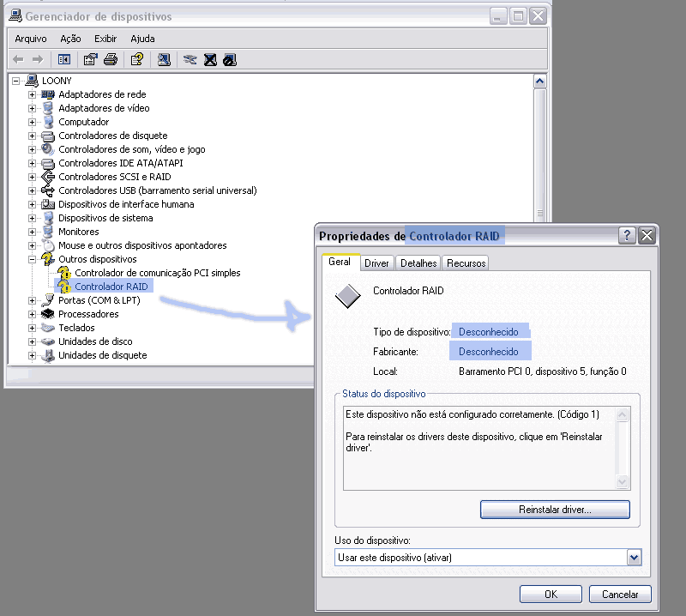686x616 pixels.
Task: Open the Arquivo menu
Action: [x=31, y=39]
